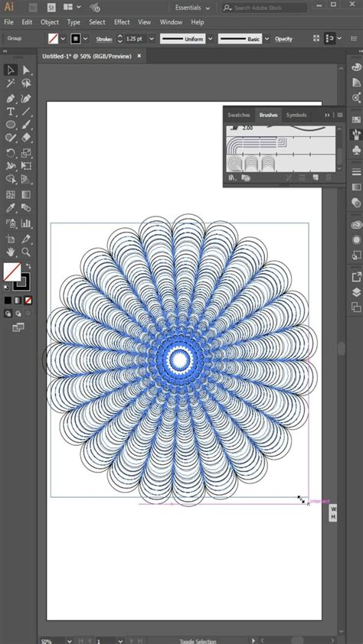Image resolution: width=363 pixels, height=644 pixels.
Task: Open the Brush Libraries menu
Action: (233, 178)
